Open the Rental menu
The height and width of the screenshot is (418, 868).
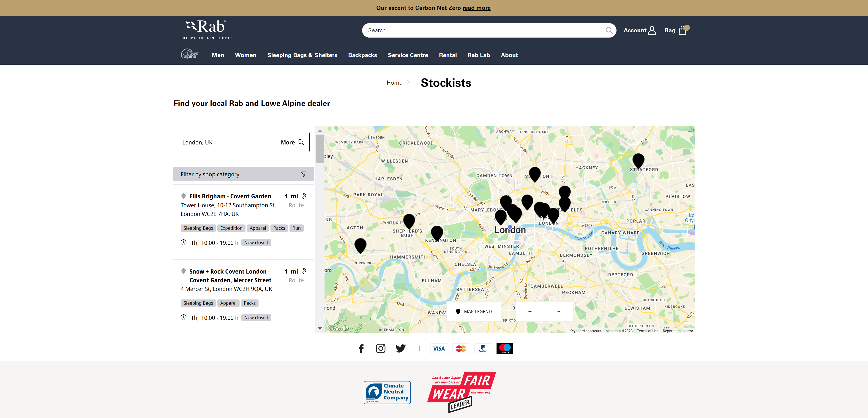click(448, 55)
